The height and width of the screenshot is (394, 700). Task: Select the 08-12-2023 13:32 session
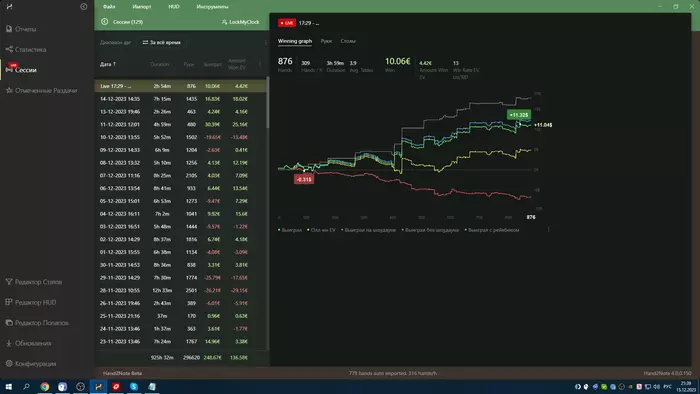[181, 163]
